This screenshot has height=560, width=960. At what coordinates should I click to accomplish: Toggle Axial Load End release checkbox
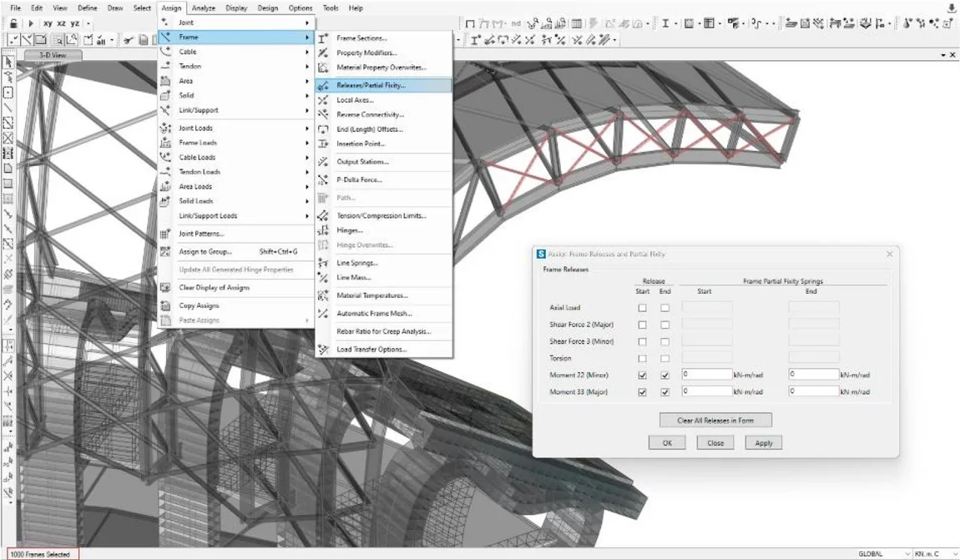[664, 308]
